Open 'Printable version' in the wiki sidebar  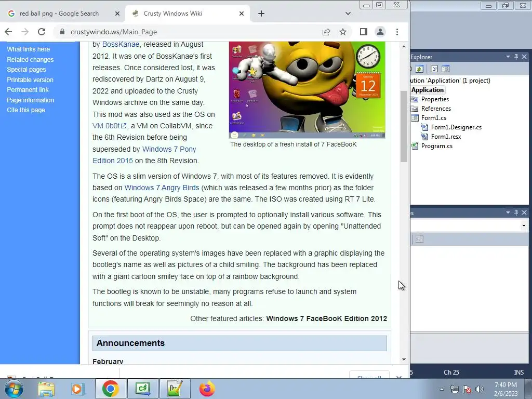point(30,79)
